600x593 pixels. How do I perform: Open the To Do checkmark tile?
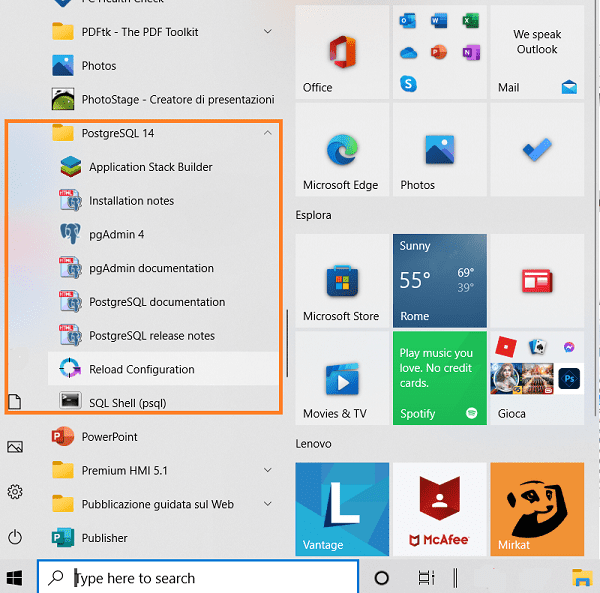click(x=537, y=150)
